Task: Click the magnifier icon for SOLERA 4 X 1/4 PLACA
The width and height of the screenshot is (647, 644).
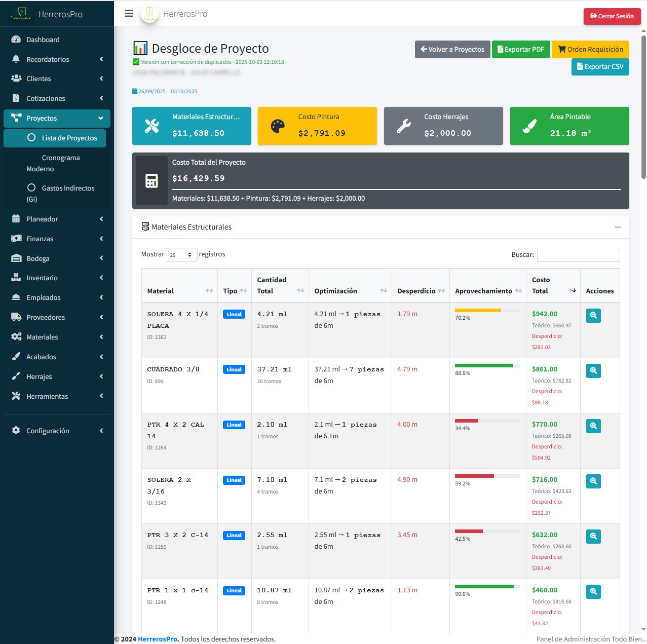Action: coord(593,315)
